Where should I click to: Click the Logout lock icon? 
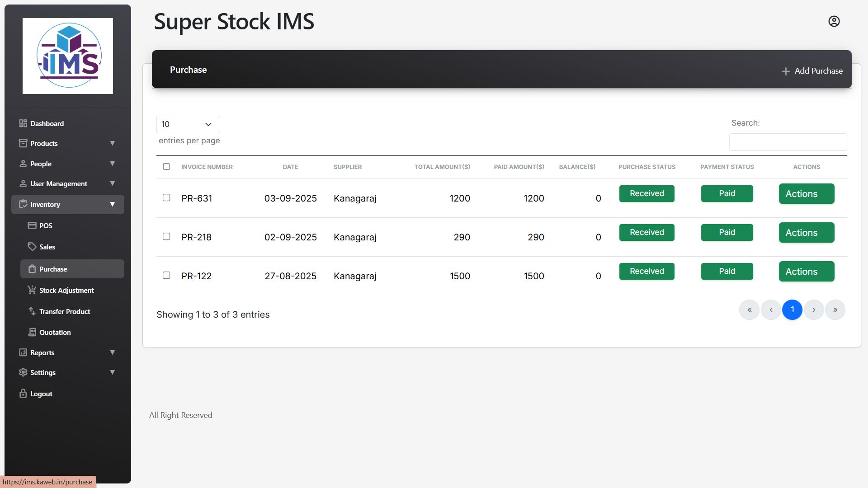pos(23,394)
